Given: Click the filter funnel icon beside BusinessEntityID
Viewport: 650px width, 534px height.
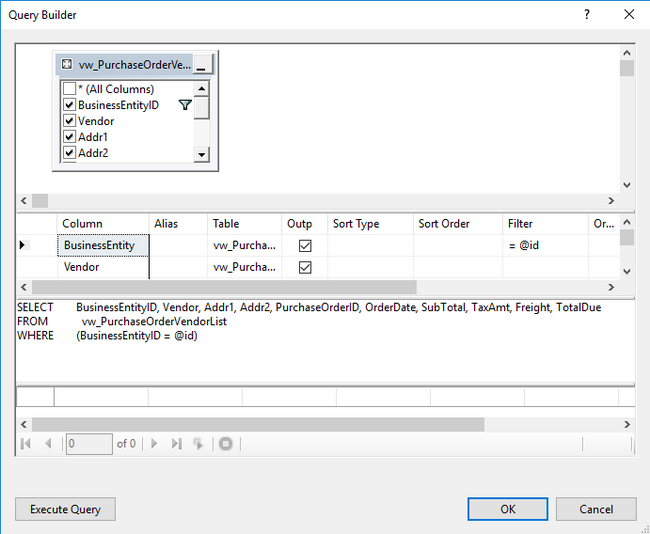Looking at the screenshot, I should pyautogui.click(x=185, y=105).
